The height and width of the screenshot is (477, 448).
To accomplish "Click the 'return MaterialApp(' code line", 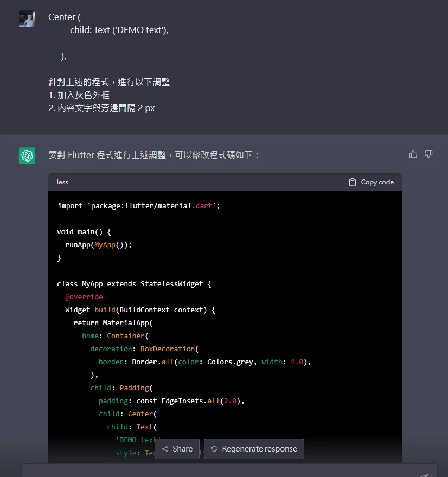I will coord(113,323).
